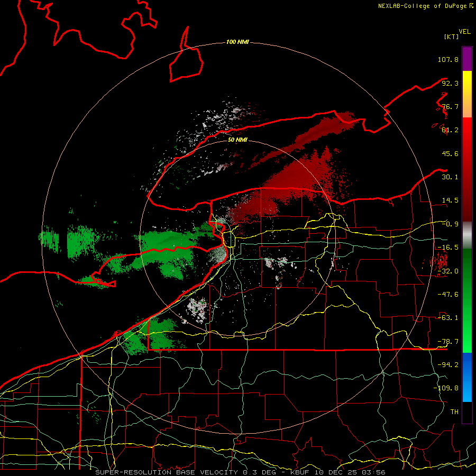Click the -16.5 velocity scale value
The height and width of the screenshot is (476, 476).
tap(448, 248)
